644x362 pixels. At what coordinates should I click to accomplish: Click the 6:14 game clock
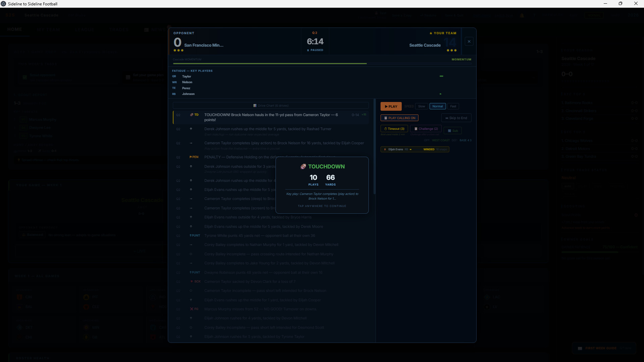315,42
